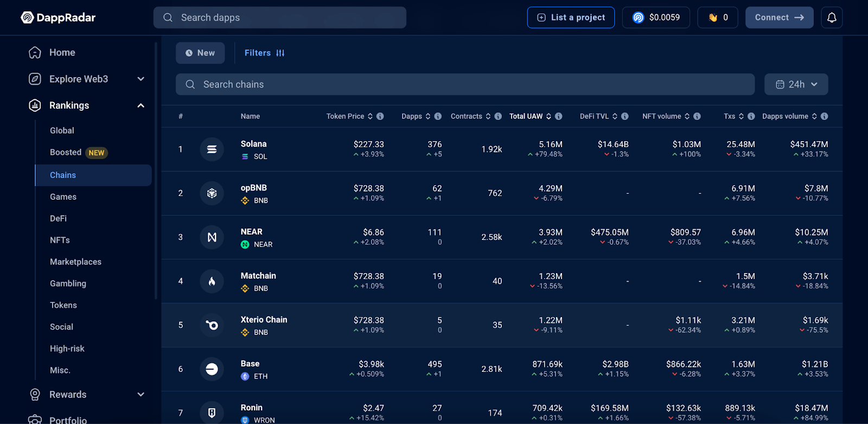Viewport: 868px width, 424px height.
Task: Click the Rewards medal icon
Action: 35,395
